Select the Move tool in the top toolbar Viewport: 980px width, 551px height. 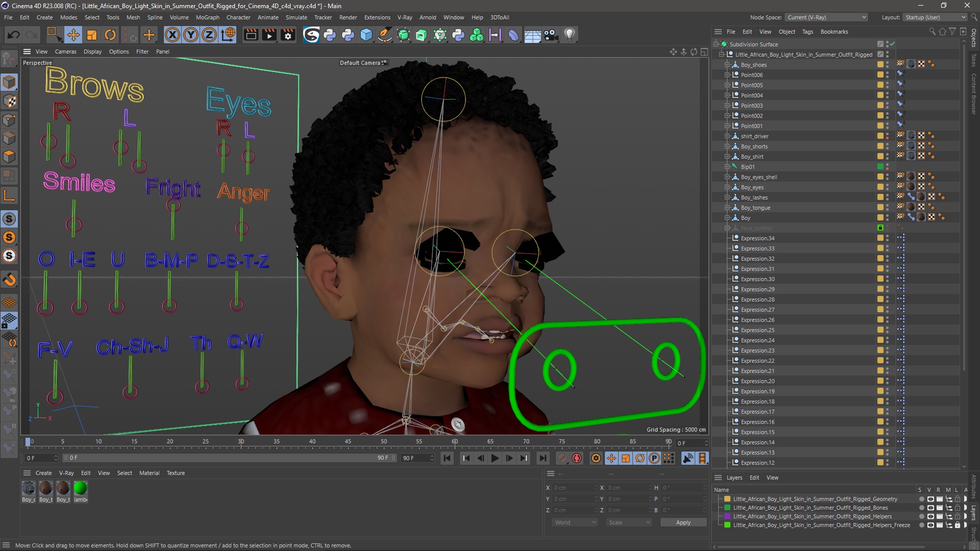tap(73, 35)
